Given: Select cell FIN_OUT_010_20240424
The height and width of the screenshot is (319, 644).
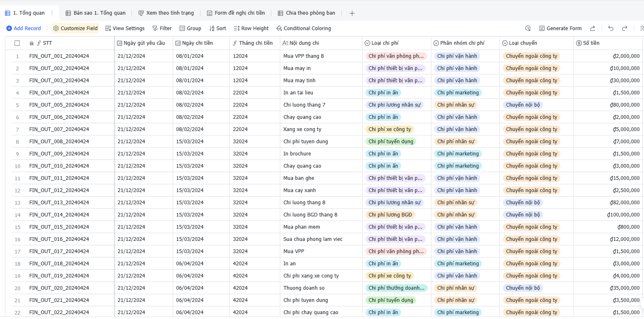Looking at the screenshot, I should (70, 166).
